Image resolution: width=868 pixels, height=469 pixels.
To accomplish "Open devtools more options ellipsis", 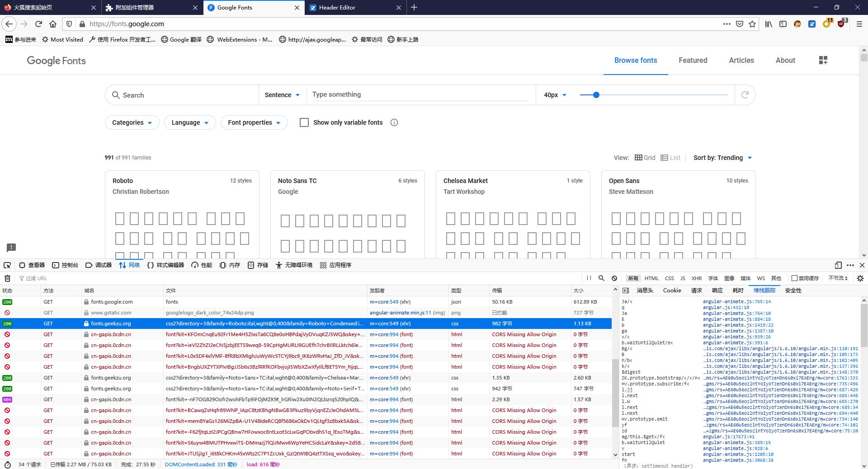I will click(x=850, y=265).
